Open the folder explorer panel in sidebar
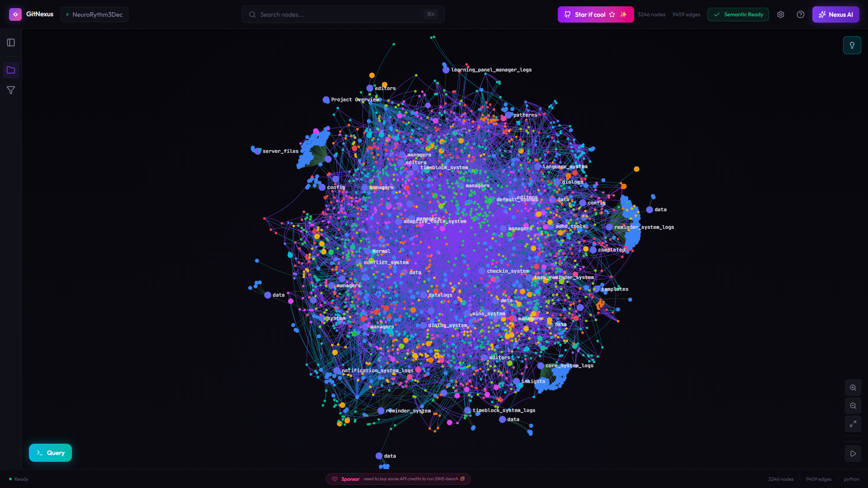The width and height of the screenshot is (868, 488). point(10,70)
